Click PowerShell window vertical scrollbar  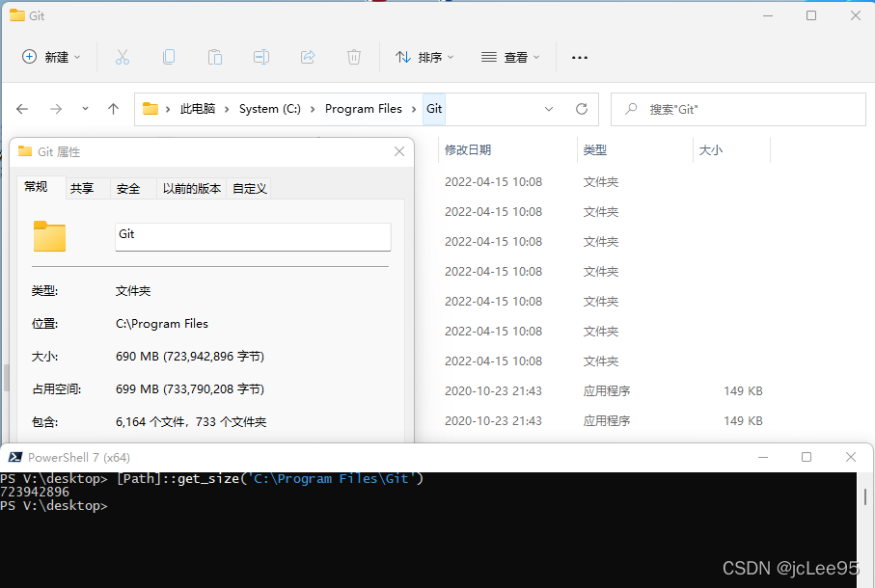click(865, 496)
